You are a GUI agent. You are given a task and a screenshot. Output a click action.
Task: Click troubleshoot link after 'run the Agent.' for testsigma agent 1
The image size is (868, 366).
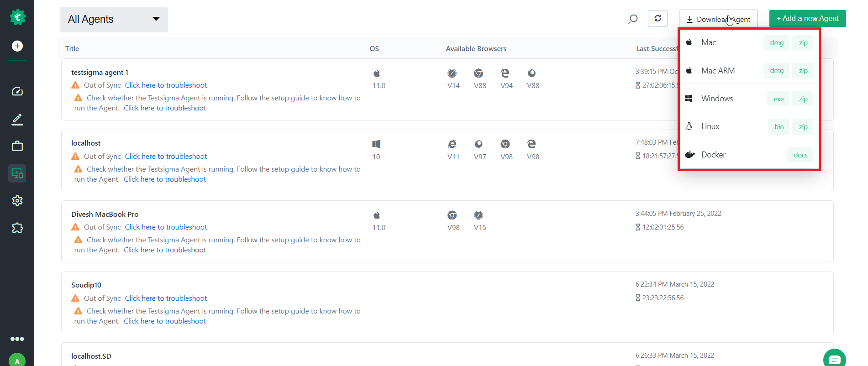tap(165, 108)
